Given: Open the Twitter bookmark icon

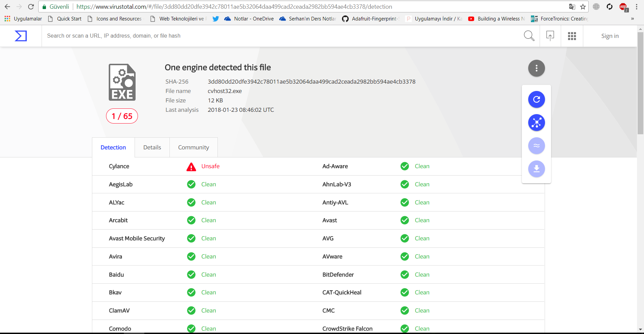Looking at the screenshot, I should (x=215, y=19).
